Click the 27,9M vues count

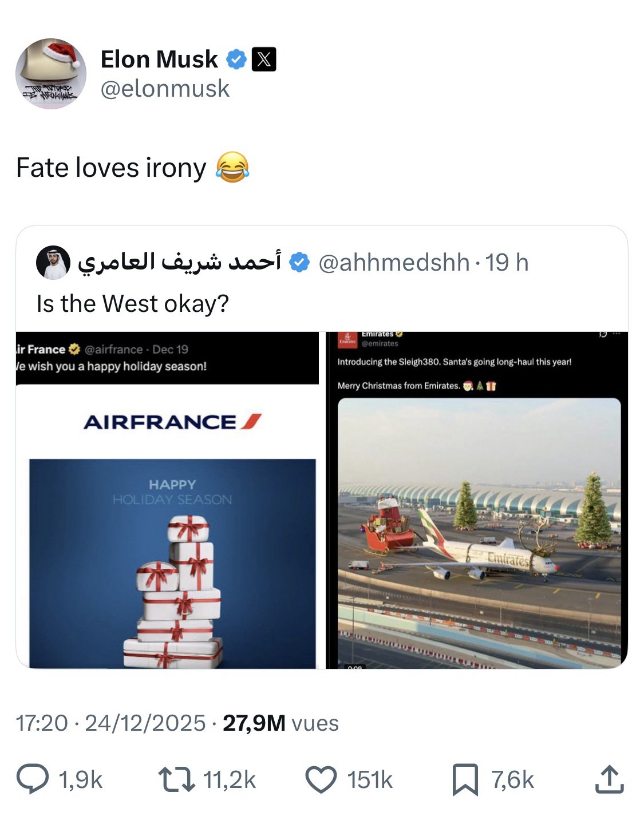(x=280, y=723)
